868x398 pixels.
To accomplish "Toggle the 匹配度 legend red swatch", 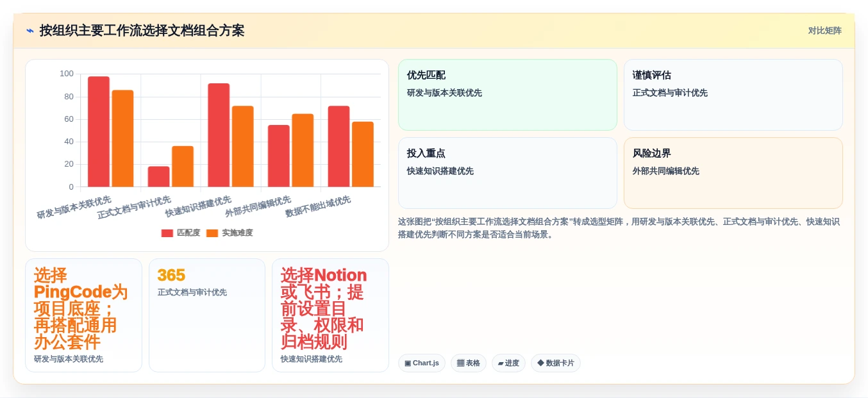I will (167, 233).
